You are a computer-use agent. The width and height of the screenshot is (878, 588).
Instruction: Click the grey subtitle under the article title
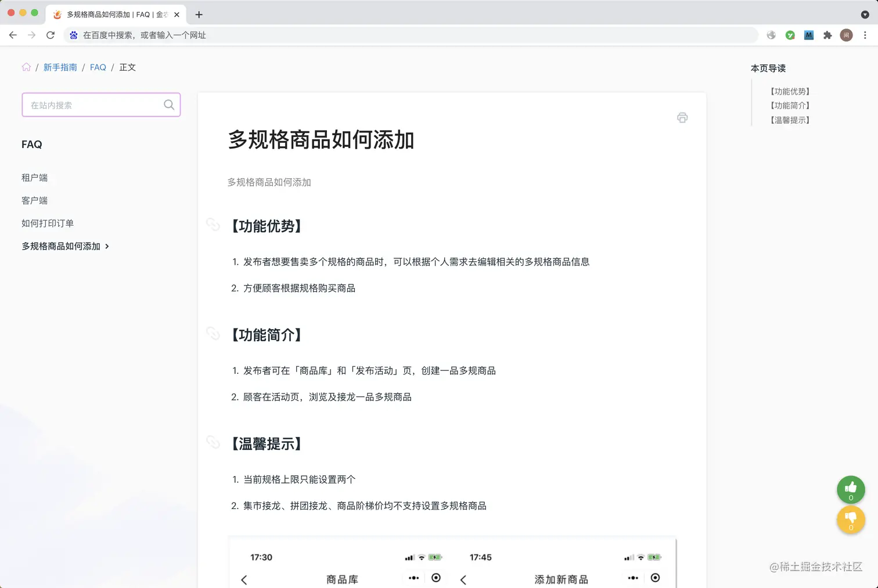269,182
